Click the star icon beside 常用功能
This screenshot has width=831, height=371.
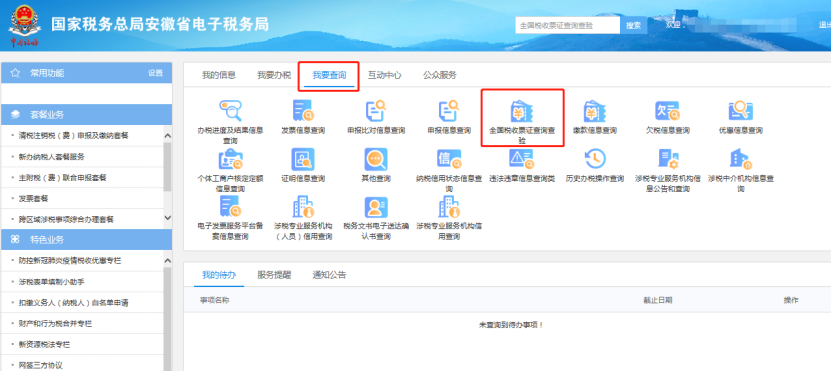point(15,73)
